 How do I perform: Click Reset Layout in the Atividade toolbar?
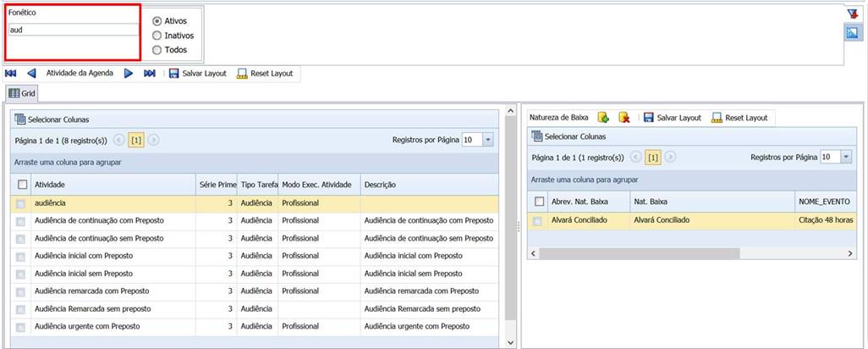(x=265, y=73)
